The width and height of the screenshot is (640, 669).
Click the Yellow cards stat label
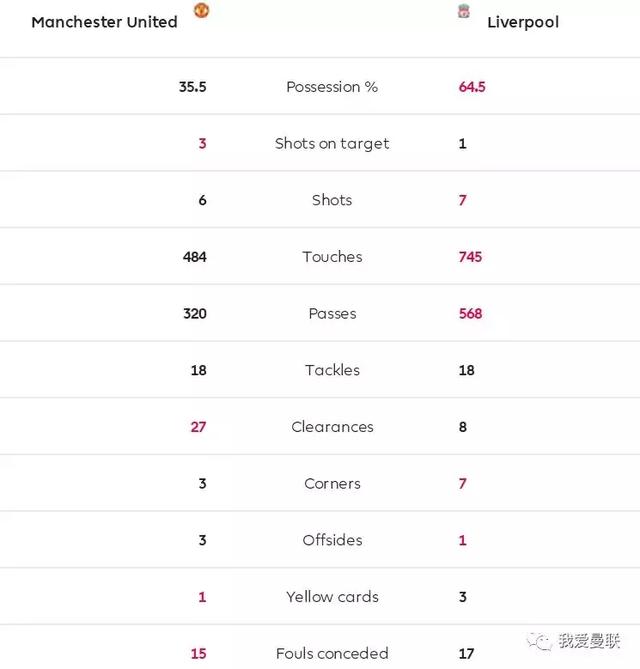click(332, 597)
